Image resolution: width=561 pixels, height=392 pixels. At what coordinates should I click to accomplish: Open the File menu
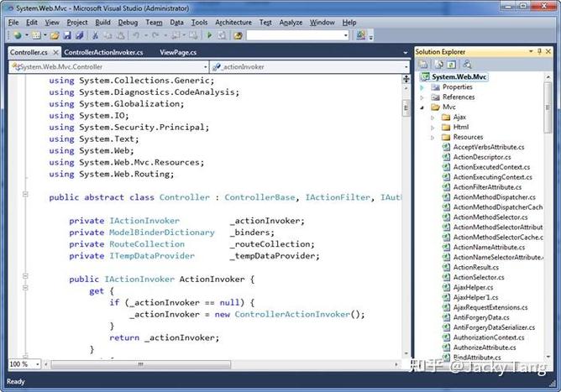coord(13,22)
